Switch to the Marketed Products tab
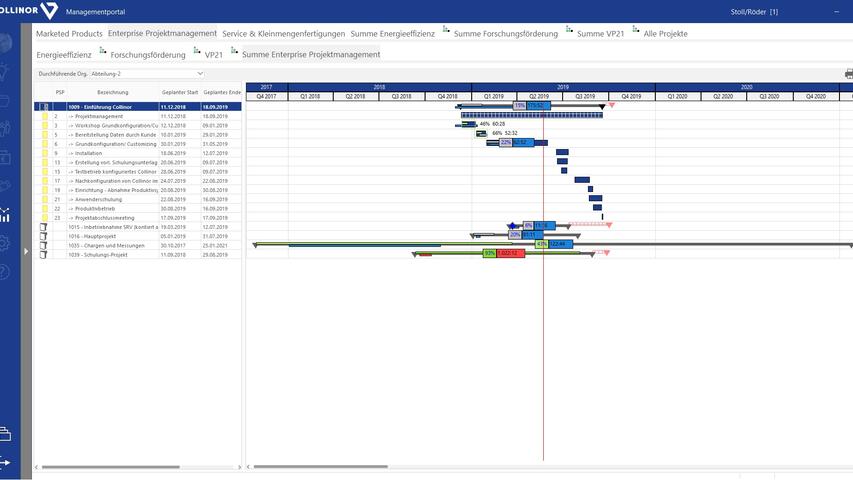 click(x=69, y=33)
